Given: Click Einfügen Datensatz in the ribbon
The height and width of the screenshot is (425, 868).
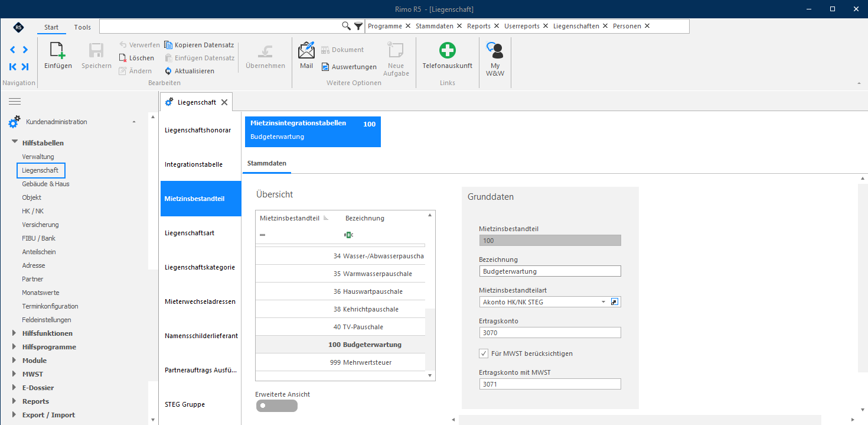Looking at the screenshot, I should pos(199,58).
